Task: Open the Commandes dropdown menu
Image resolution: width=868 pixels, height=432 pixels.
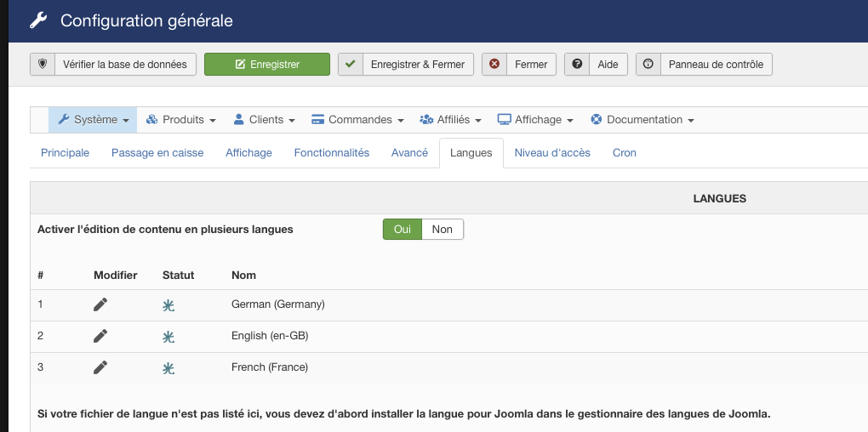Action: 359,120
